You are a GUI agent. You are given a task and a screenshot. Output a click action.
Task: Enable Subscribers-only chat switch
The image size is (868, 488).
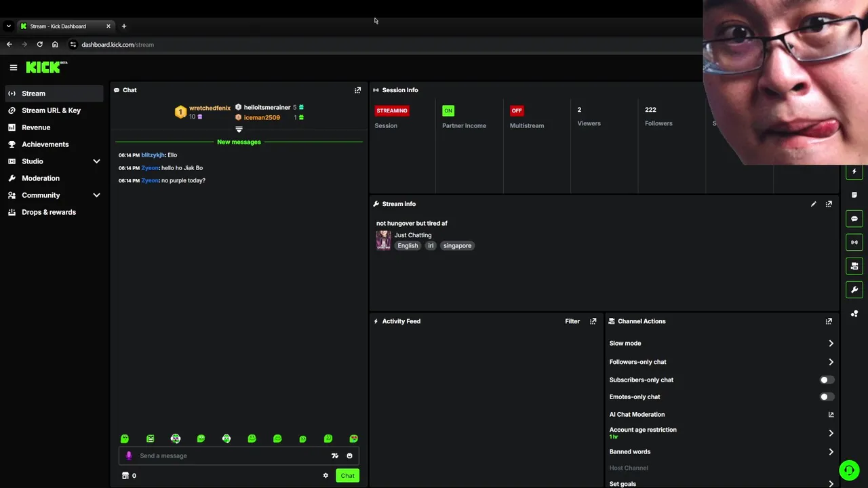827,380
